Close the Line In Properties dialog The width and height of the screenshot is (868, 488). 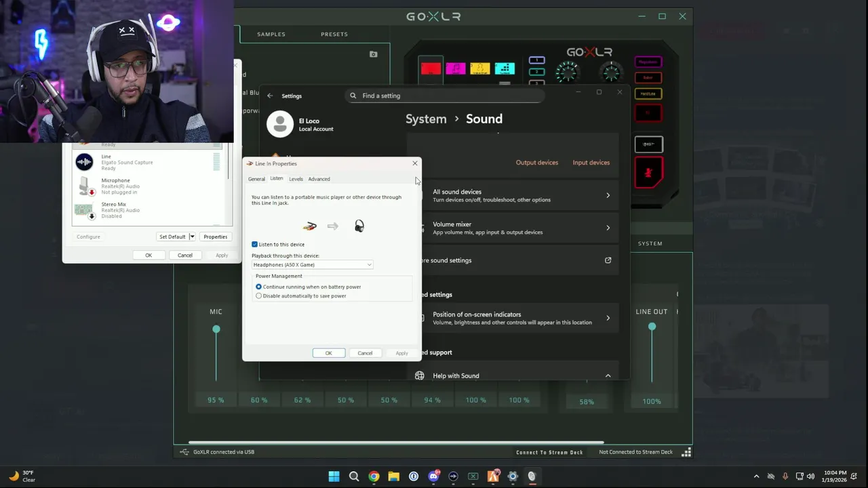tap(415, 163)
